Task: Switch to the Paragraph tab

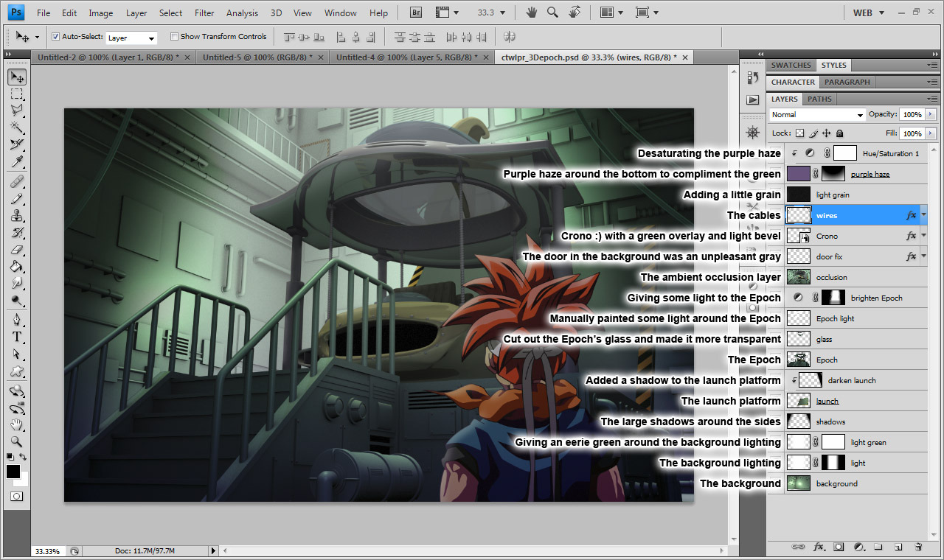Action: coord(847,82)
